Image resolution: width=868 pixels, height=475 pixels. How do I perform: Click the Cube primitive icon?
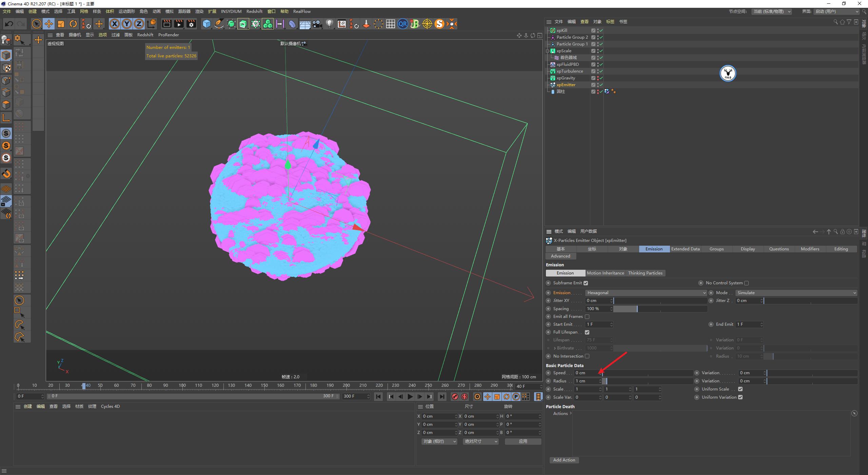pos(206,24)
